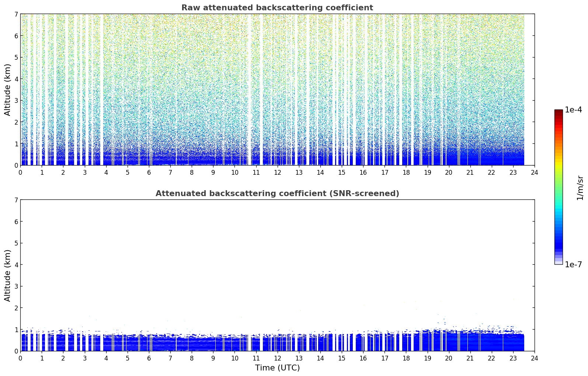
Task: Click the bottom plot's "Altitude (km)" label
Action: (x=8, y=275)
